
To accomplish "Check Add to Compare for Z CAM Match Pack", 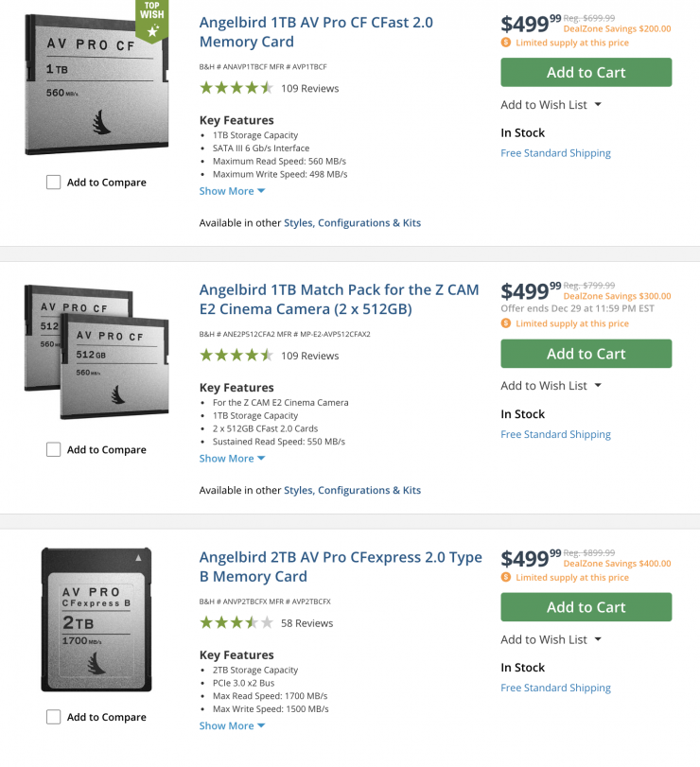I will point(54,450).
